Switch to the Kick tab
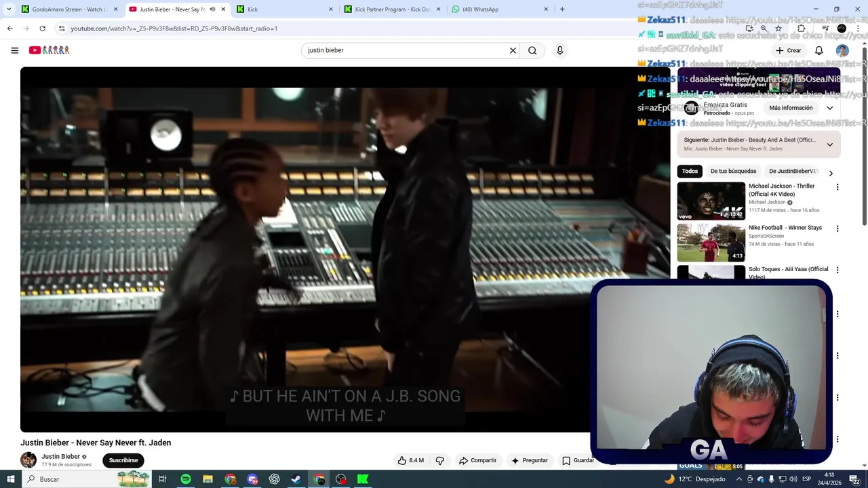This screenshot has width=868, height=488. [285, 9]
